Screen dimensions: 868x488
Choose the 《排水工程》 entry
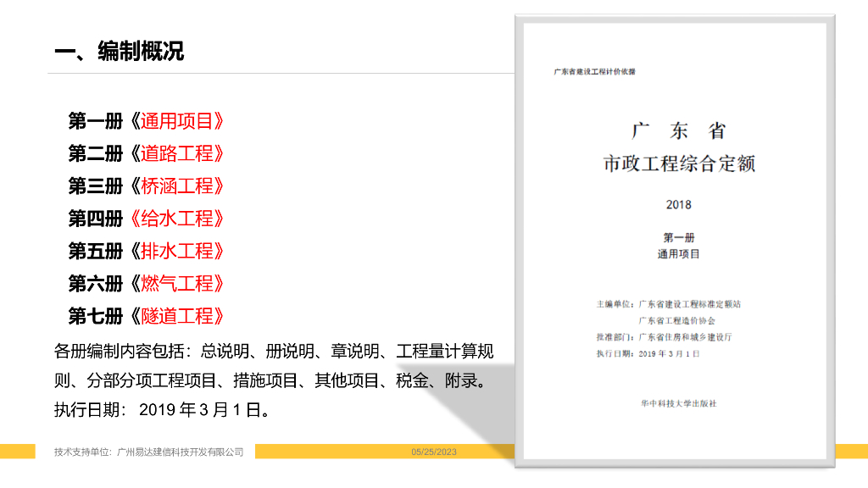tap(176, 251)
